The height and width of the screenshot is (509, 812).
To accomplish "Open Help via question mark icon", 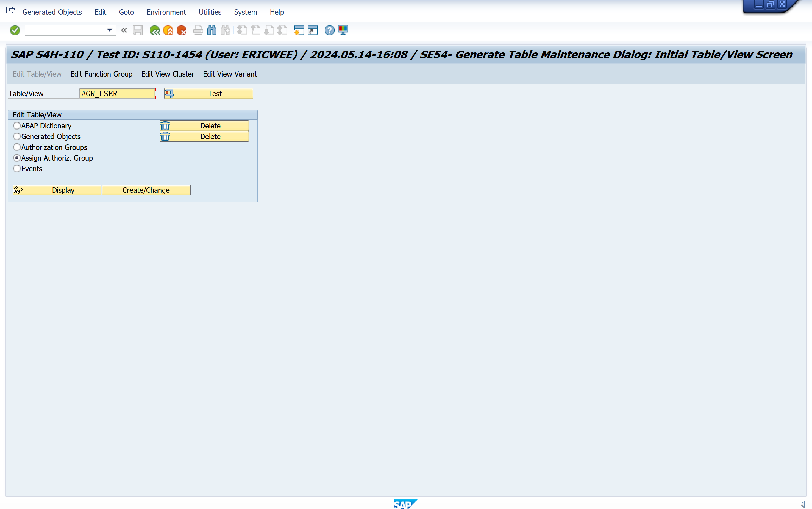I will (x=329, y=30).
